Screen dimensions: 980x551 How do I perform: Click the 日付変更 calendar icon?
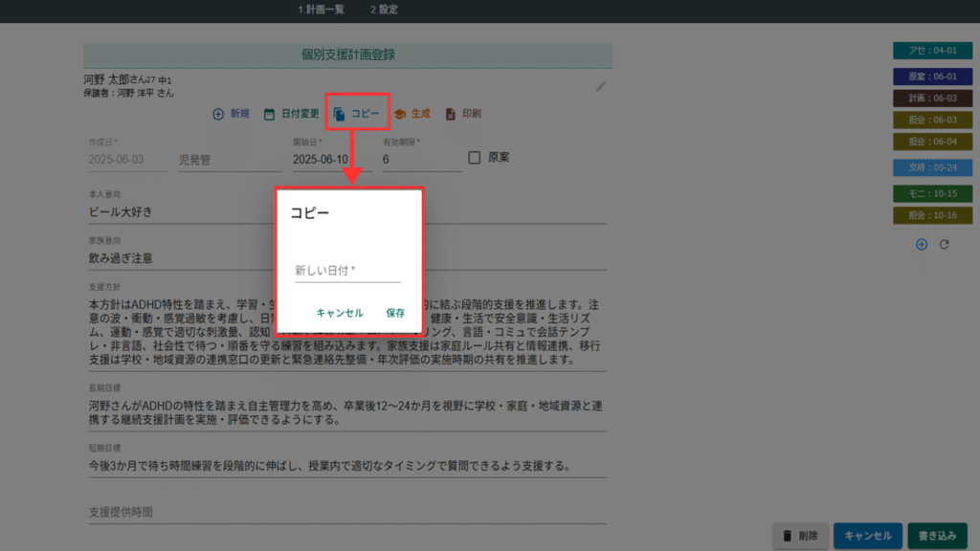(x=270, y=114)
